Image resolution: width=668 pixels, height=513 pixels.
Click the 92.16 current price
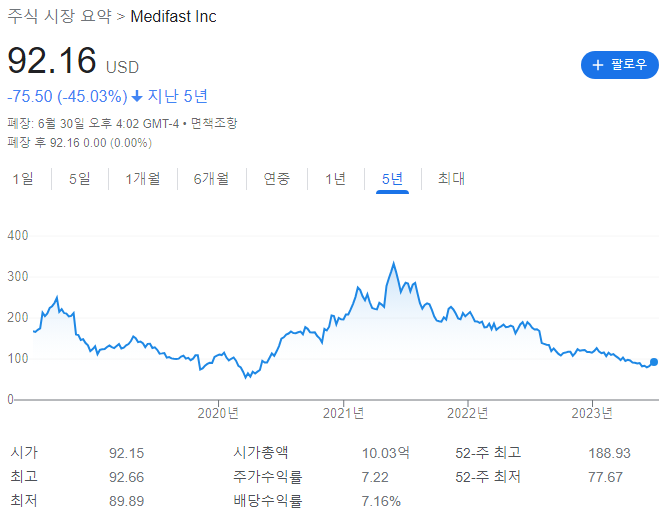point(52,60)
